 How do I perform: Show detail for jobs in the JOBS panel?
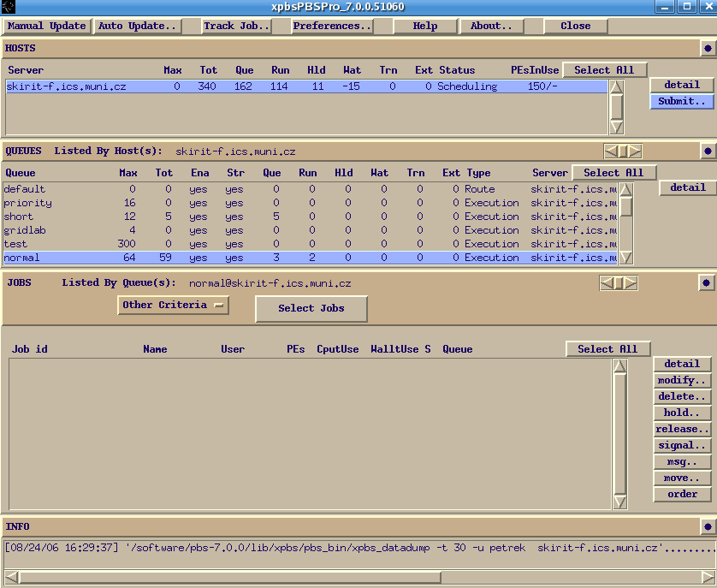pyautogui.click(x=682, y=364)
